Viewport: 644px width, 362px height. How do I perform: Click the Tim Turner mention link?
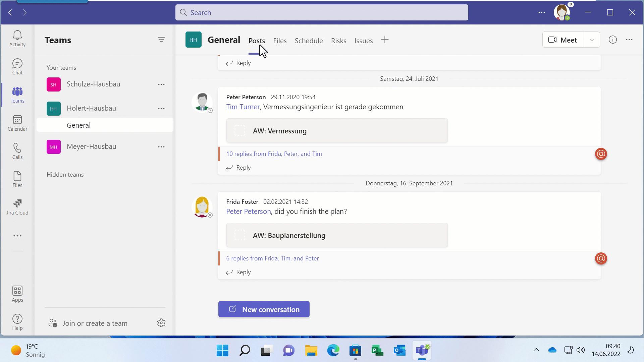[243, 107]
